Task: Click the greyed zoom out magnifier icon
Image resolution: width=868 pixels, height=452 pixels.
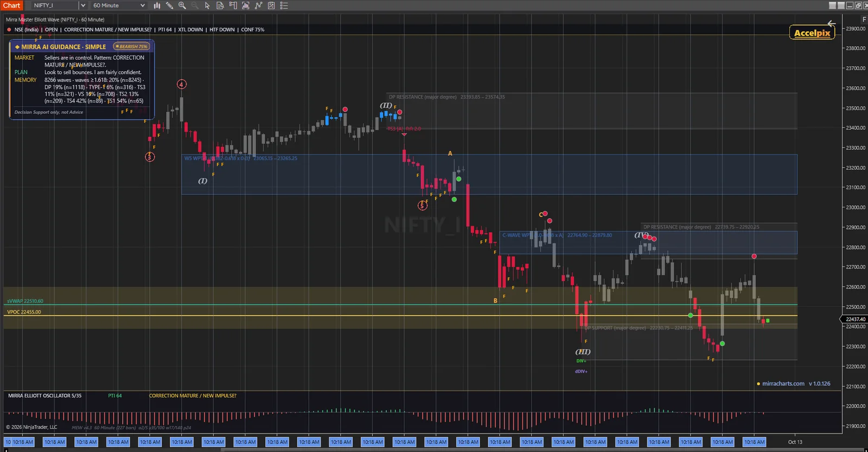Action: 195,5
